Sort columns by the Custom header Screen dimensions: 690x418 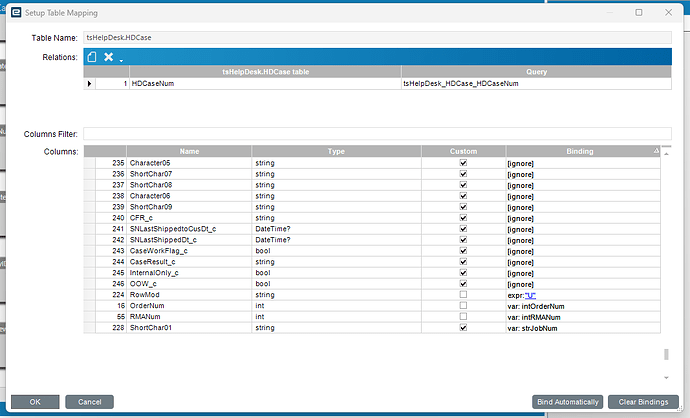[x=463, y=151]
